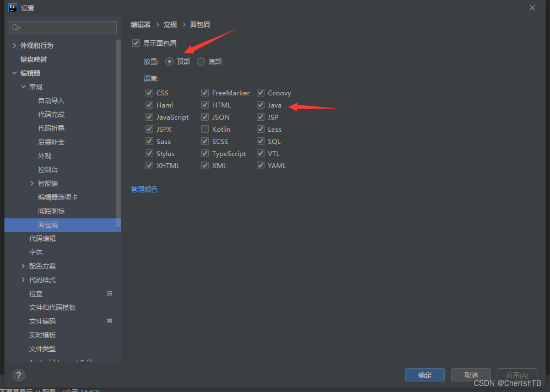Toggle the JSPX checkbox
The width and height of the screenshot is (550, 392).
(149, 129)
